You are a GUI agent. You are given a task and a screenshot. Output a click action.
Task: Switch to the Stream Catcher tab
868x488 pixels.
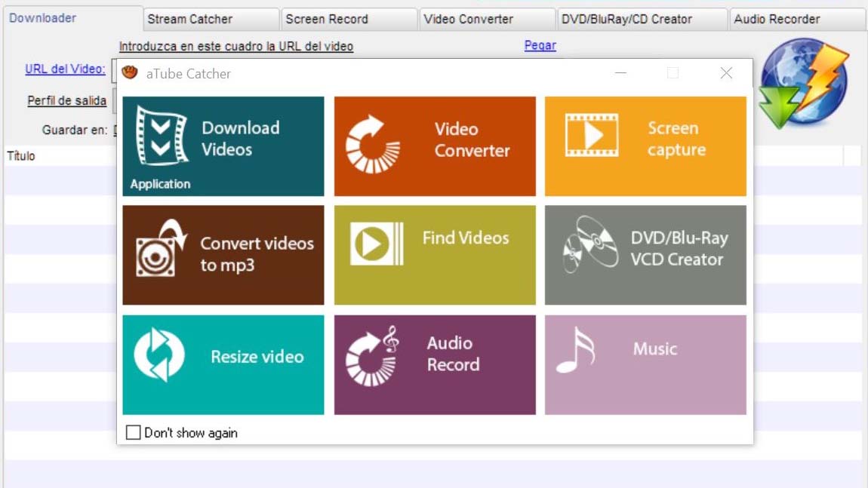(211, 20)
